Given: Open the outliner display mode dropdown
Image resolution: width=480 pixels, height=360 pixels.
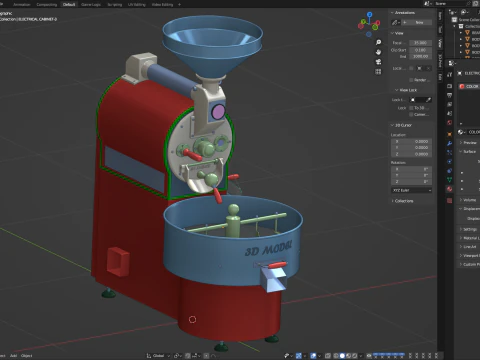Looking at the screenshot, I should click(465, 12).
